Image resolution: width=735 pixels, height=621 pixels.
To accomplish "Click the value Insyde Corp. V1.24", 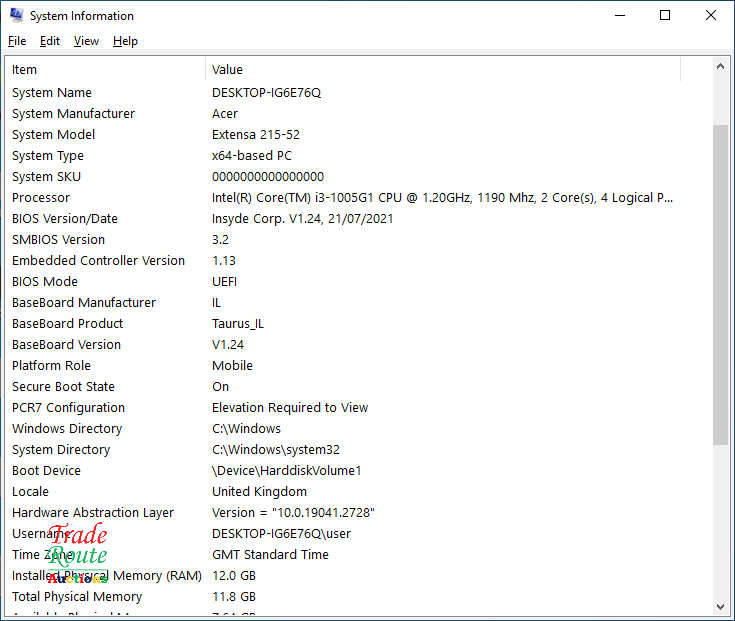I will [x=302, y=219].
